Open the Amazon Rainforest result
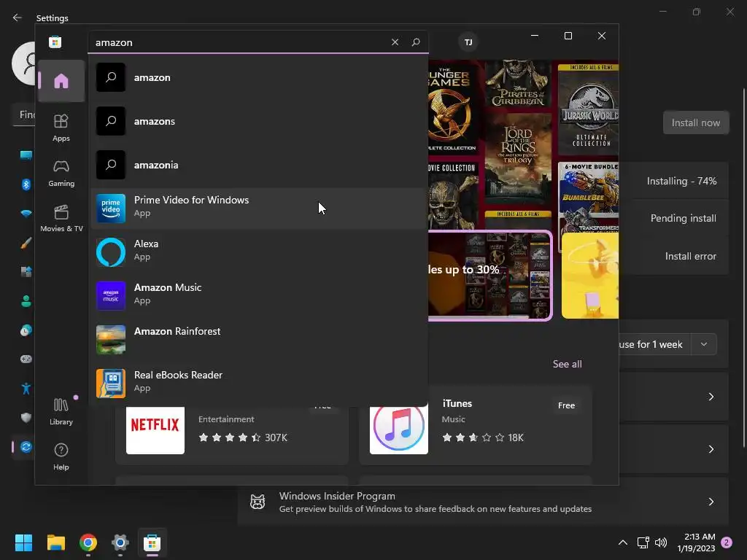 [259, 340]
